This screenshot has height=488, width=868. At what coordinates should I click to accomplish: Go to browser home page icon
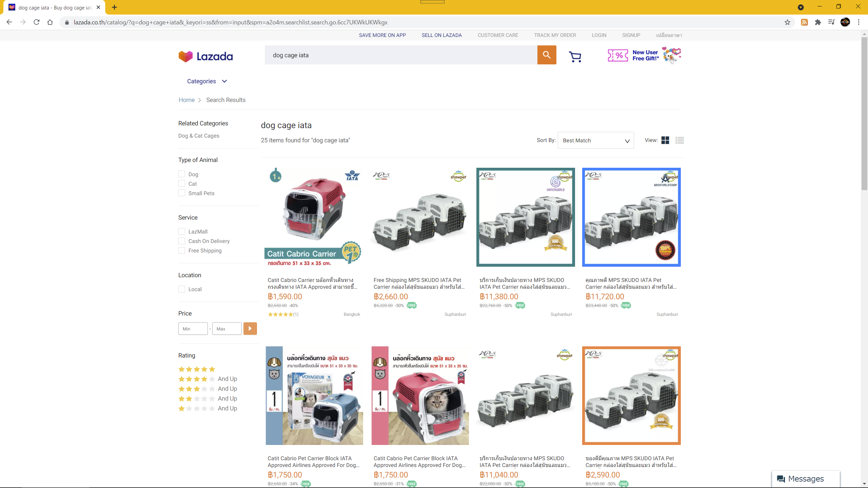click(x=50, y=22)
